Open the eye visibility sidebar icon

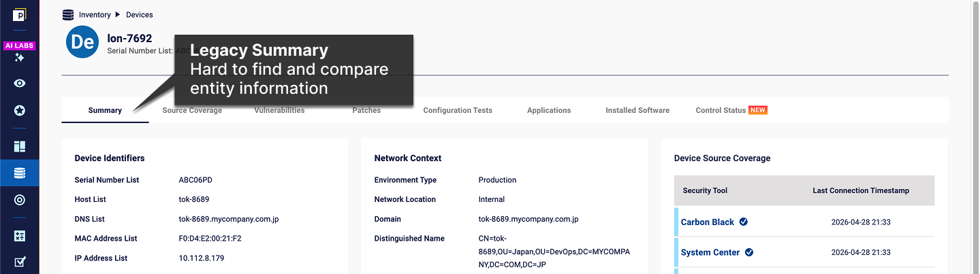20,84
